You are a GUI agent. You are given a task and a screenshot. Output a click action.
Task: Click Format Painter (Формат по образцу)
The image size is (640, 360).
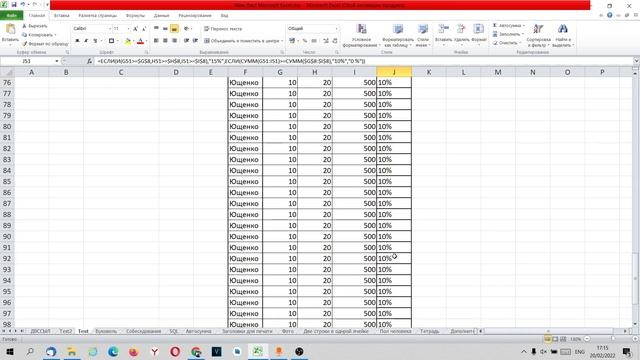pyautogui.click(x=45, y=43)
